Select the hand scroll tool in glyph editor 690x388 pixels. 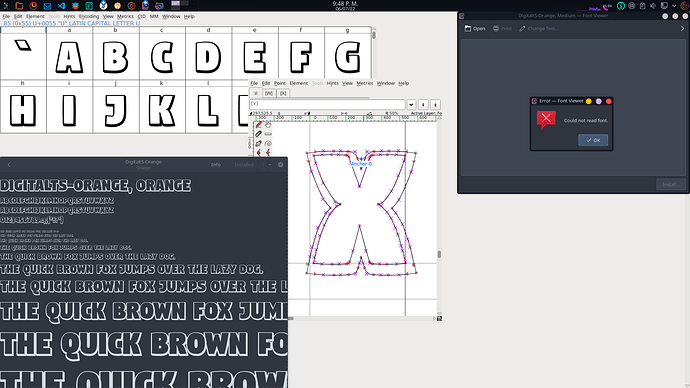[268, 125]
